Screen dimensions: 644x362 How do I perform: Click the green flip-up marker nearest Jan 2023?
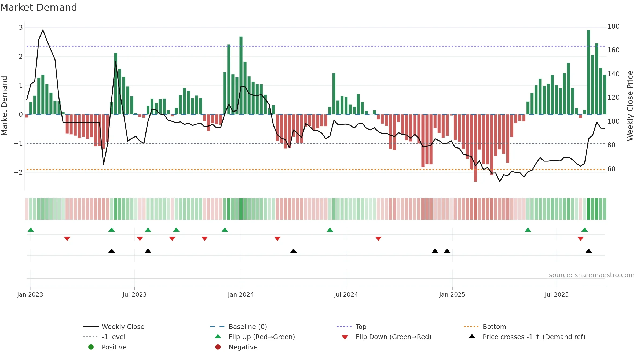tap(31, 230)
